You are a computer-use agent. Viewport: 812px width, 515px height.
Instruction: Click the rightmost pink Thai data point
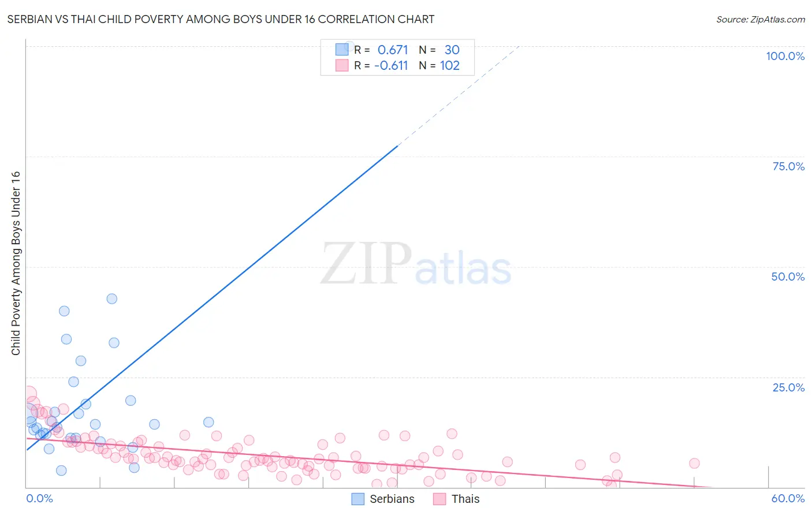pos(695,463)
